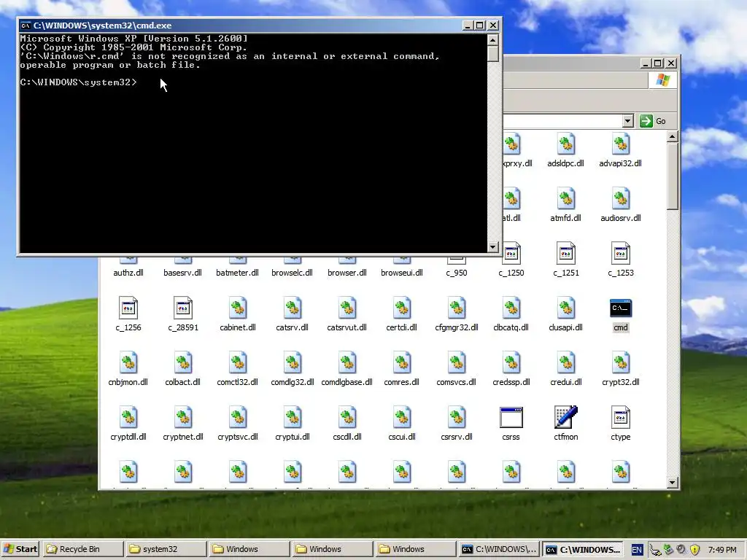Click the Windows flag logo in Explorer
The height and width of the screenshot is (560, 747).
(662, 80)
